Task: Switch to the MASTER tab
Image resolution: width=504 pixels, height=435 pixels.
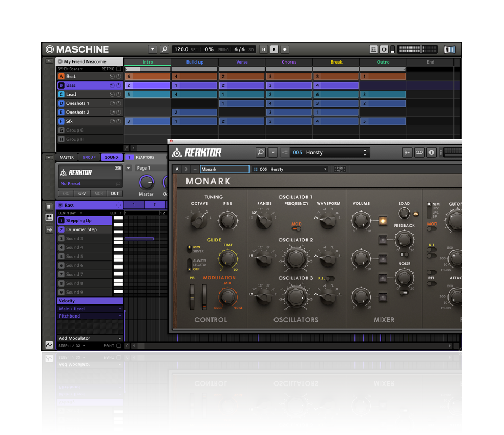Action: tap(67, 157)
